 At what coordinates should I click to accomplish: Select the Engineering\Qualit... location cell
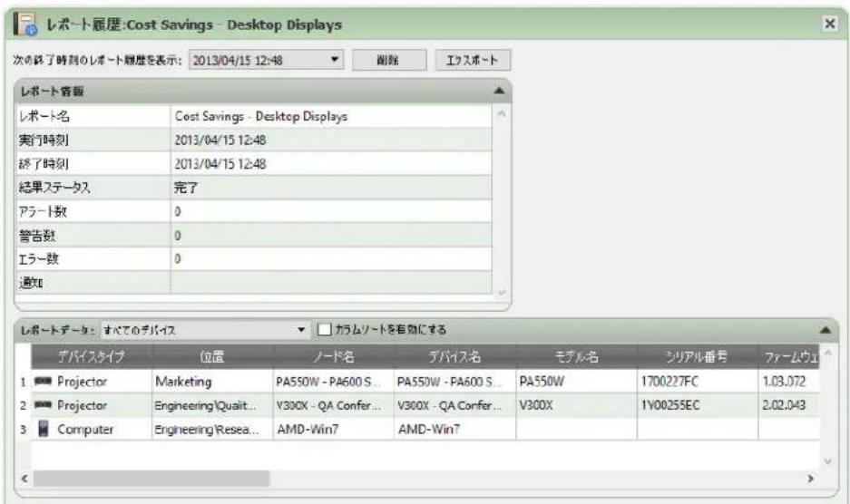[212, 405]
